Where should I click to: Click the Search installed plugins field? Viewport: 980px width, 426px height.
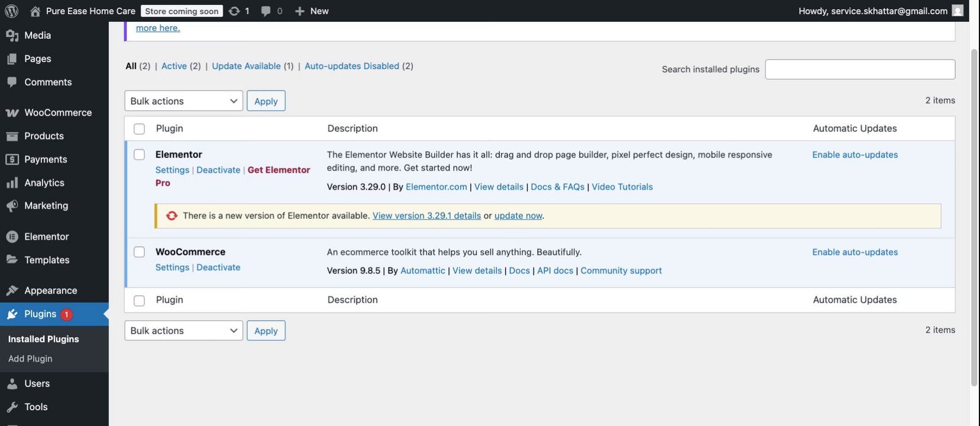pos(859,69)
